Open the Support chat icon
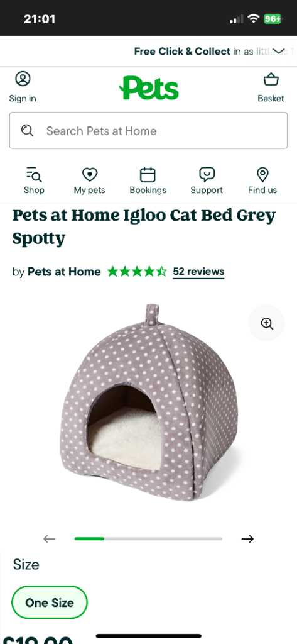Screen dimensions: 297x644 pyautogui.click(x=207, y=175)
